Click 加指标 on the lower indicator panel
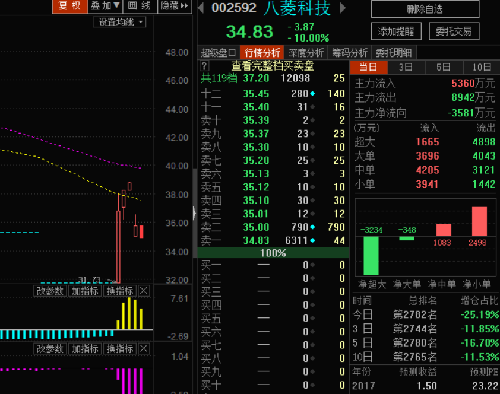Image resolution: width=500 pixels, height=394 pixels. pos(85,349)
